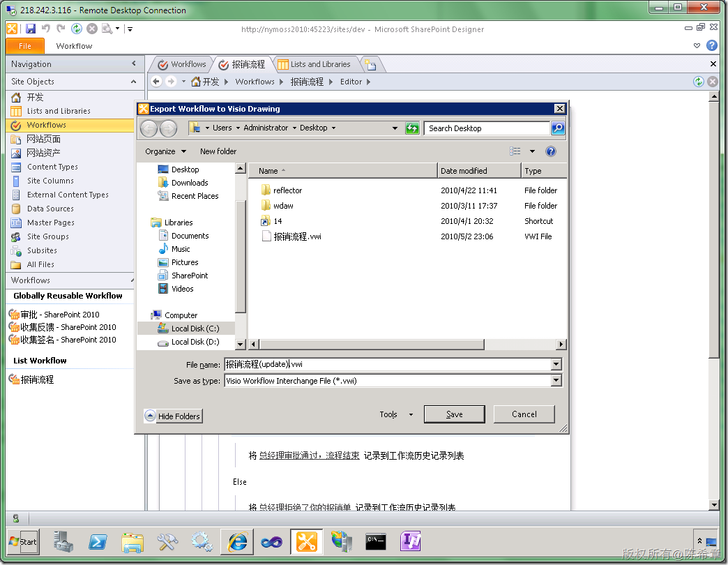Expand the address path history dropdown

tap(395, 128)
